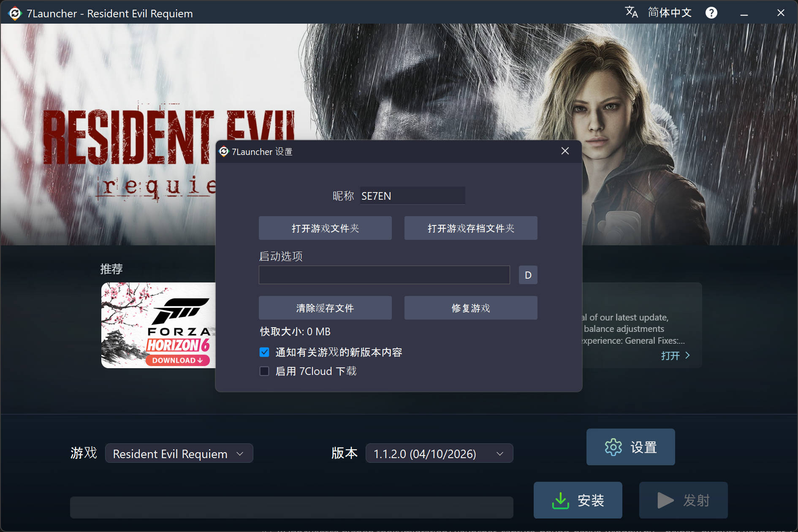Switch language via 简体中文 label
The height and width of the screenshot is (532, 798).
pyautogui.click(x=670, y=13)
